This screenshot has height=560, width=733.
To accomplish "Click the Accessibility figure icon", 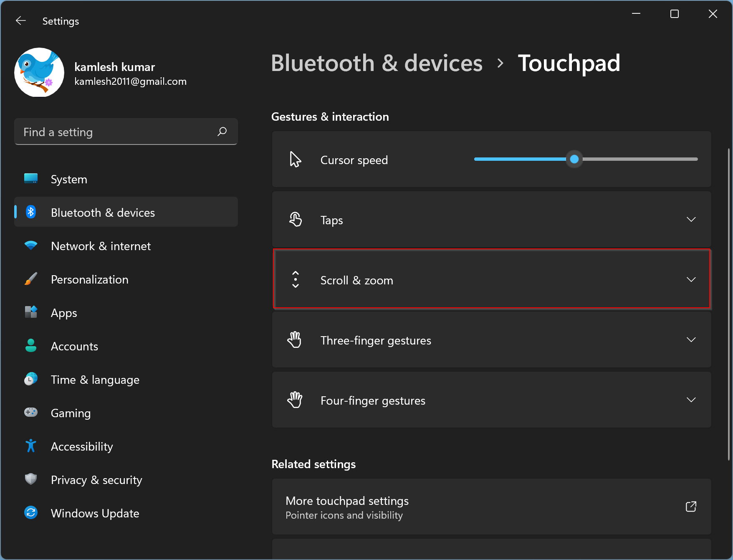I will tap(31, 446).
